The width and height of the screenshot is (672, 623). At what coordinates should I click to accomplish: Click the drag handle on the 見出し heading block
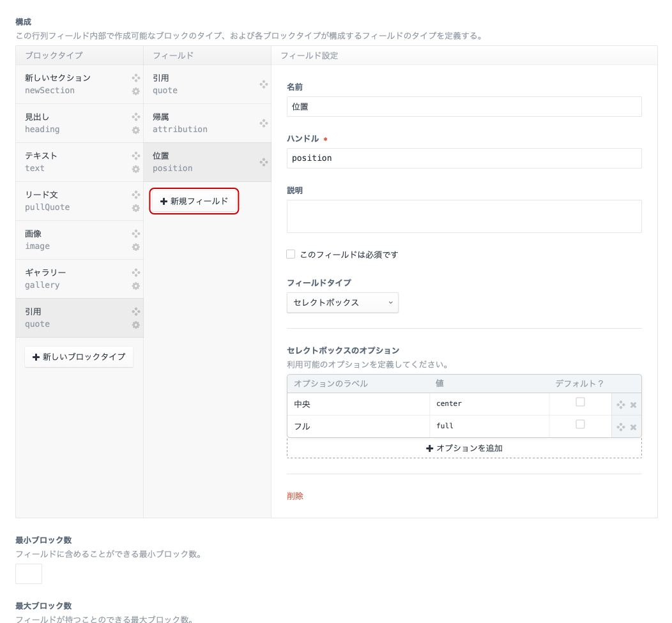(135, 117)
